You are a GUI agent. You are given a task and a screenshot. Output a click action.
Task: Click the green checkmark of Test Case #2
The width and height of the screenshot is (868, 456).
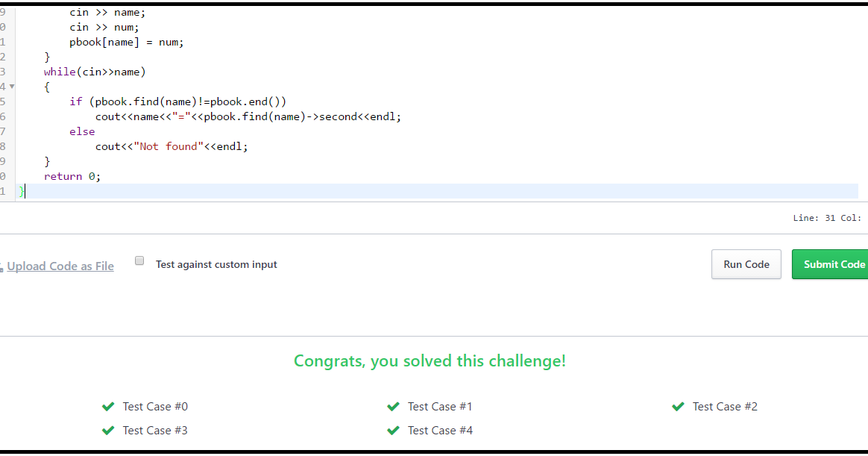point(678,407)
